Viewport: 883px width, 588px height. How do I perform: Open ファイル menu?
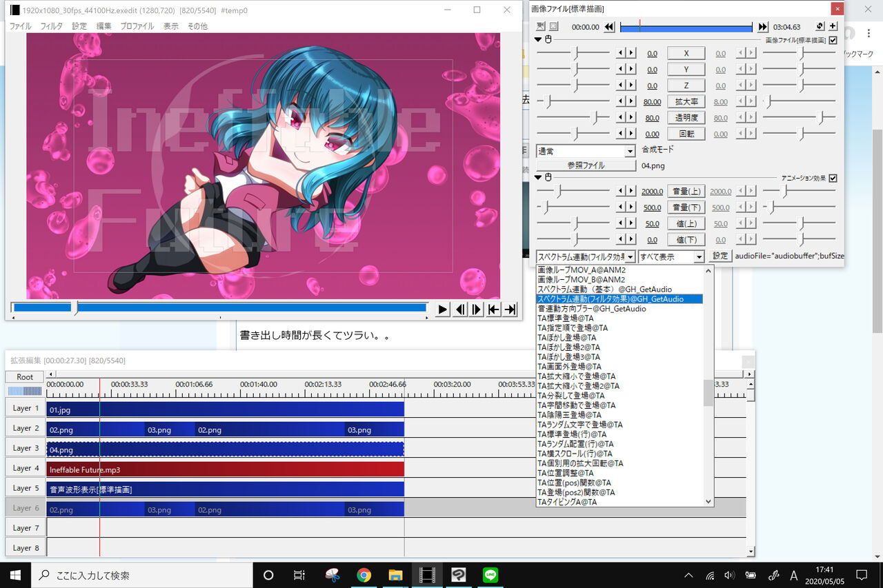click(20, 26)
